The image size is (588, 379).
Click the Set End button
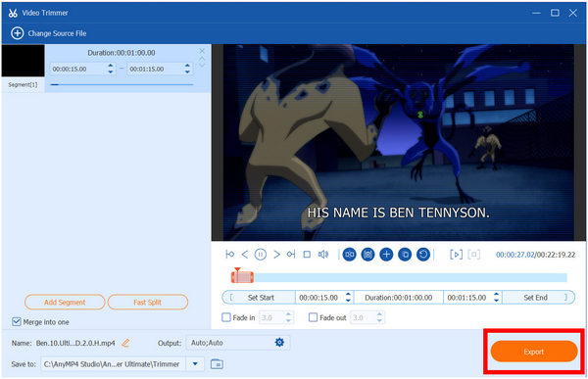pyautogui.click(x=538, y=298)
